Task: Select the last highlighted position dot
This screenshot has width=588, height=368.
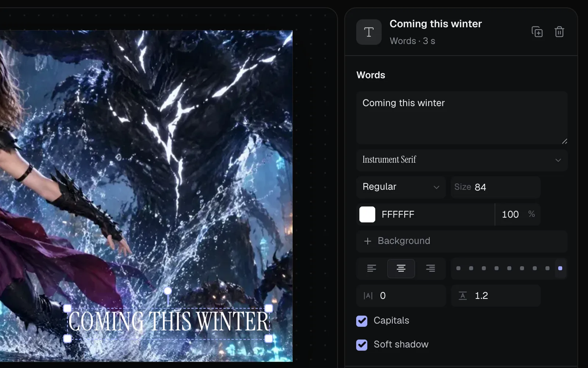Action: click(x=560, y=268)
